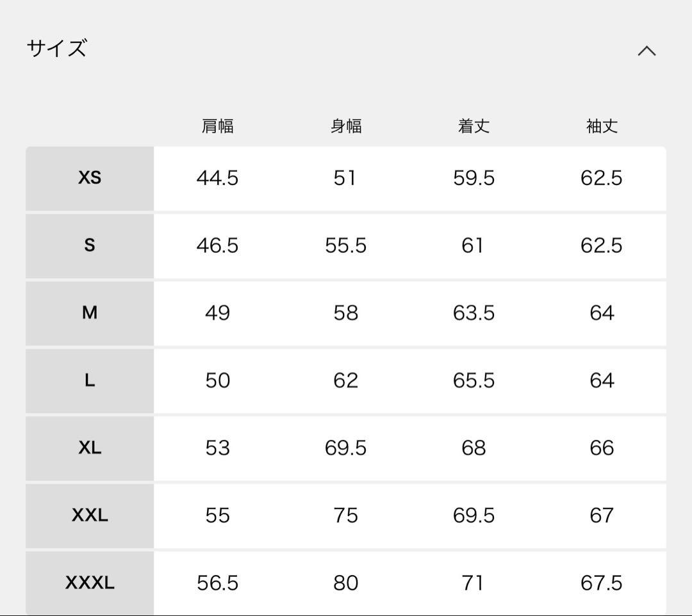Select the M size row label

[x=90, y=313]
